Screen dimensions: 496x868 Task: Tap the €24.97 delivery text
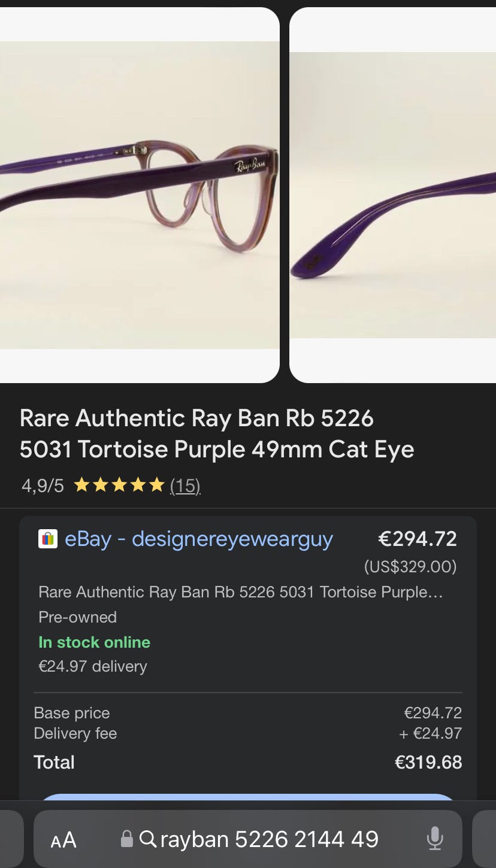tap(93, 666)
